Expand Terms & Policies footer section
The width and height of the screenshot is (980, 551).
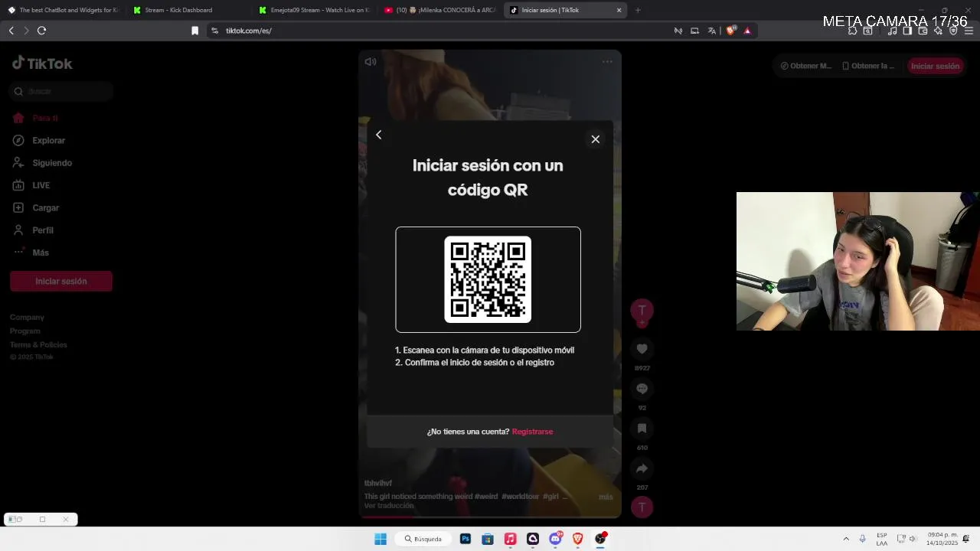point(38,344)
